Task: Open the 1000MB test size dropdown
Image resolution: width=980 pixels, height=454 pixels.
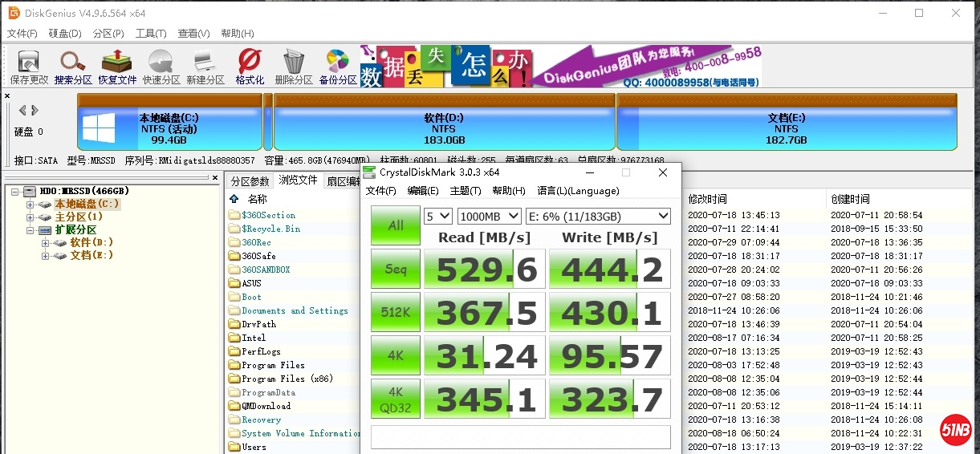Action: pyautogui.click(x=489, y=216)
